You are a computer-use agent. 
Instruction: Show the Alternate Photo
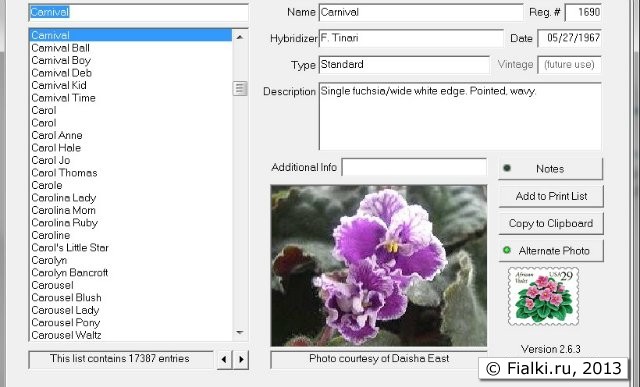point(551,251)
